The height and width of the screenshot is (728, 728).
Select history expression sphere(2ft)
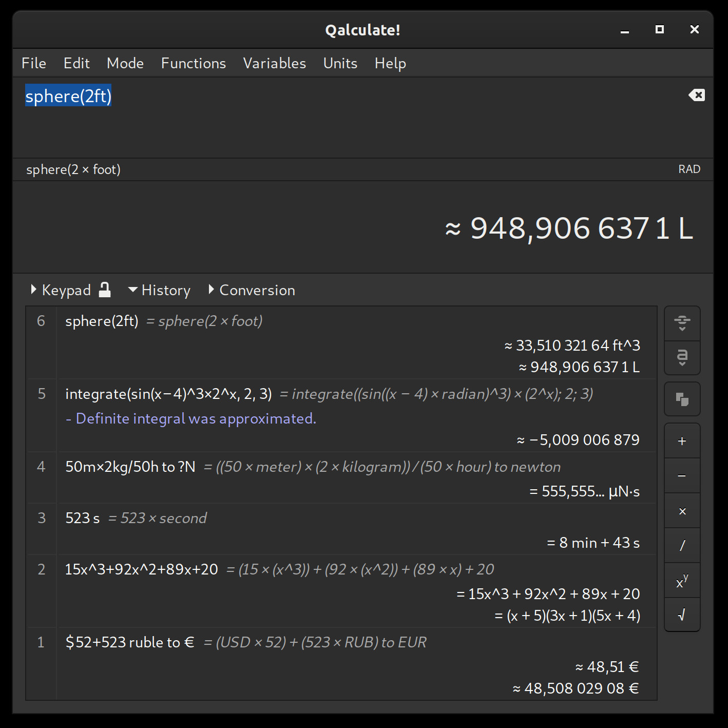click(102, 321)
